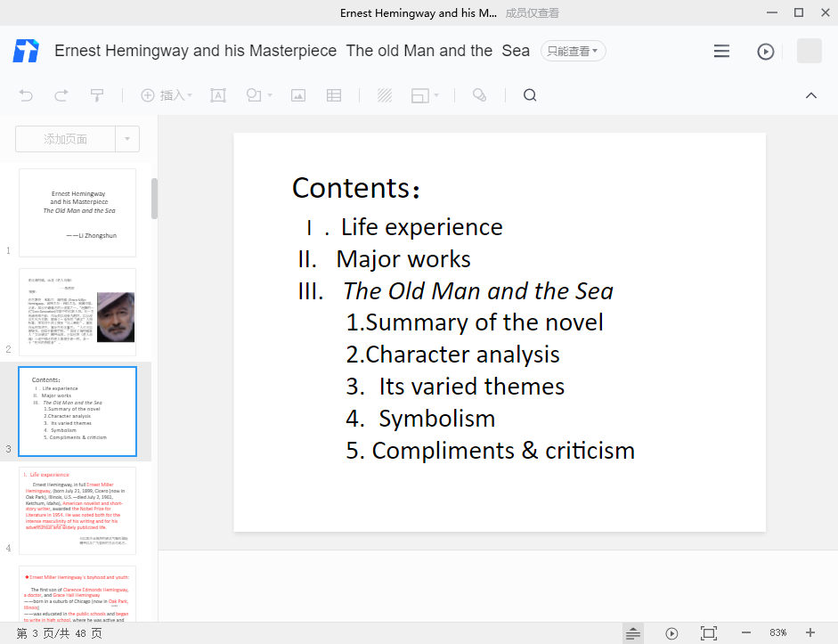Click the insert table icon in toolbar

(x=334, y=95)
